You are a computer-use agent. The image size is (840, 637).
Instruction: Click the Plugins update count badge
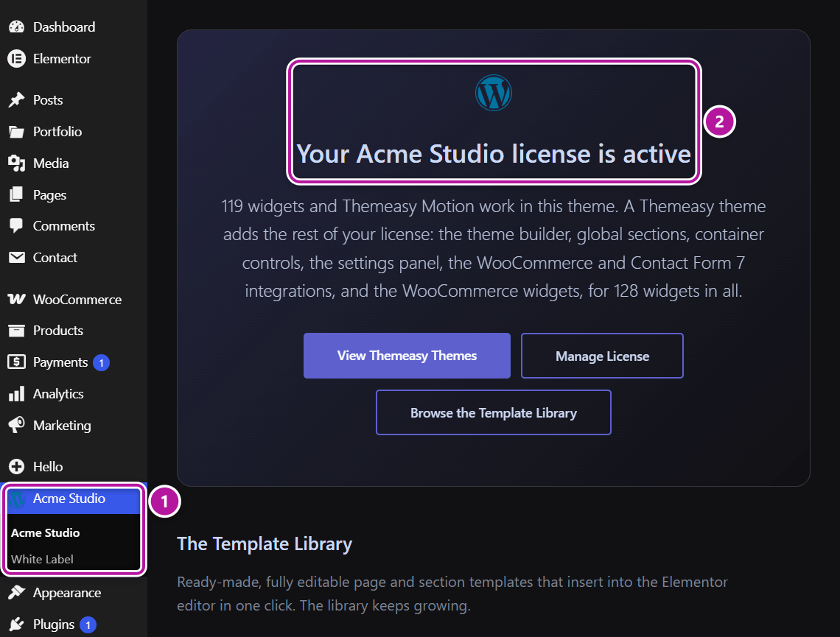[x=88, y=624]
